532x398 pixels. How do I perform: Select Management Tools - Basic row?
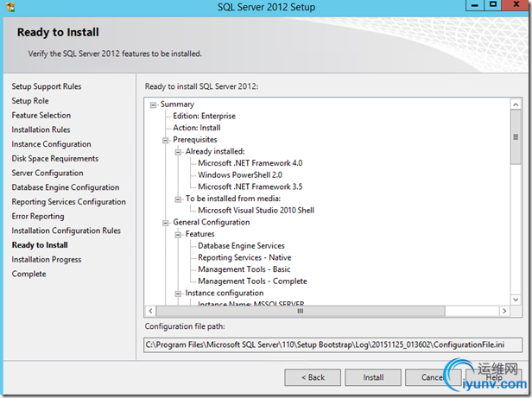coord(244,269)
